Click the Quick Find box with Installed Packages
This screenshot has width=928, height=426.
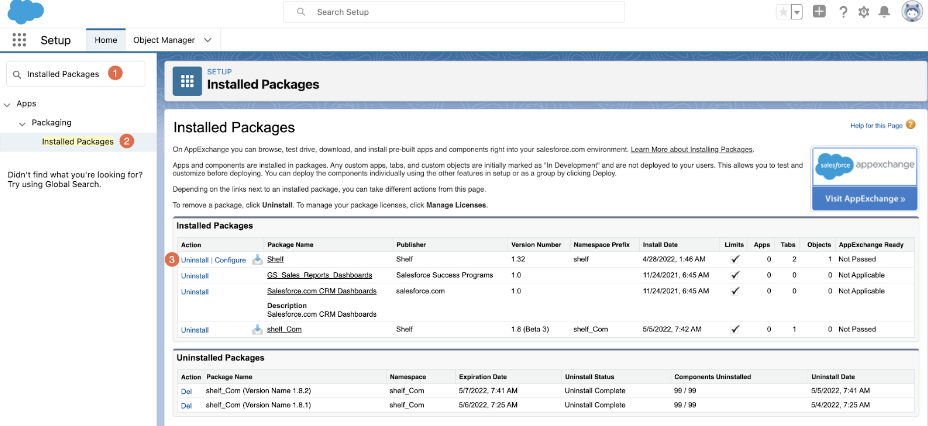click(x=76, y=74)
